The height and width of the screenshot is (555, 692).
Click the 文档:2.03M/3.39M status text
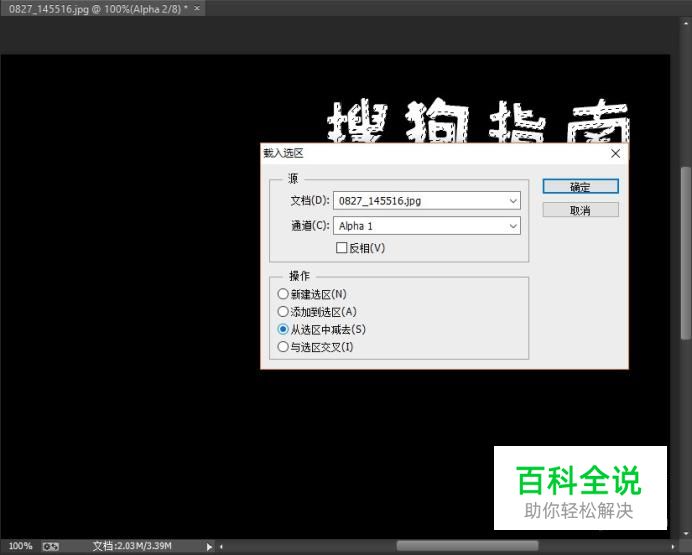[132, 546]
